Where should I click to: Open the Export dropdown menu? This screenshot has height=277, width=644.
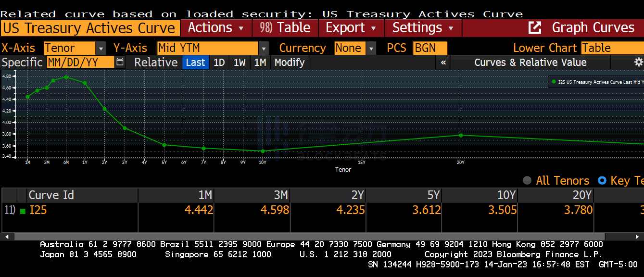(x=351, y=28)
